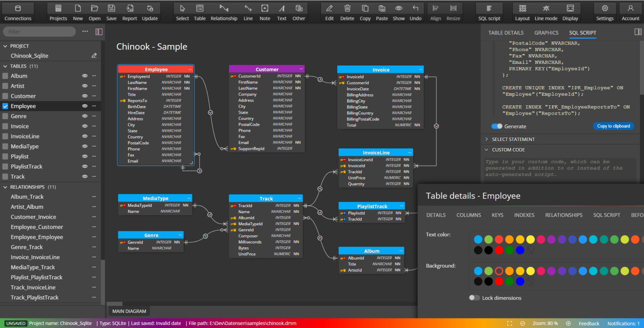Toggle visibility of the Album table
644x328 pixels.
(85, 75)
